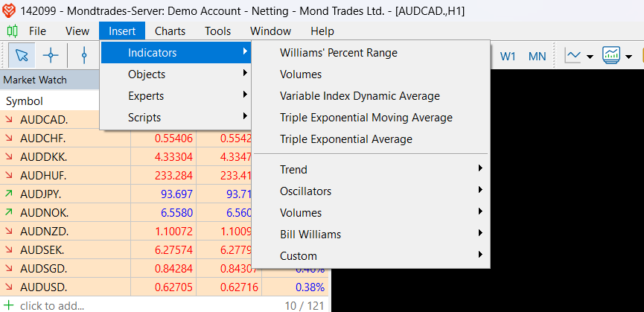Open the line chart type selector
This screenshot has height=312, width=644.
(x=573, y=56)
